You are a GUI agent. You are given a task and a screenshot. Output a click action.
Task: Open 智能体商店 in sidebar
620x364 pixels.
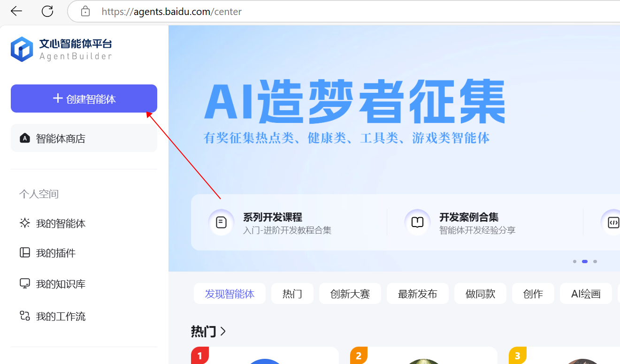click(84, 138)
